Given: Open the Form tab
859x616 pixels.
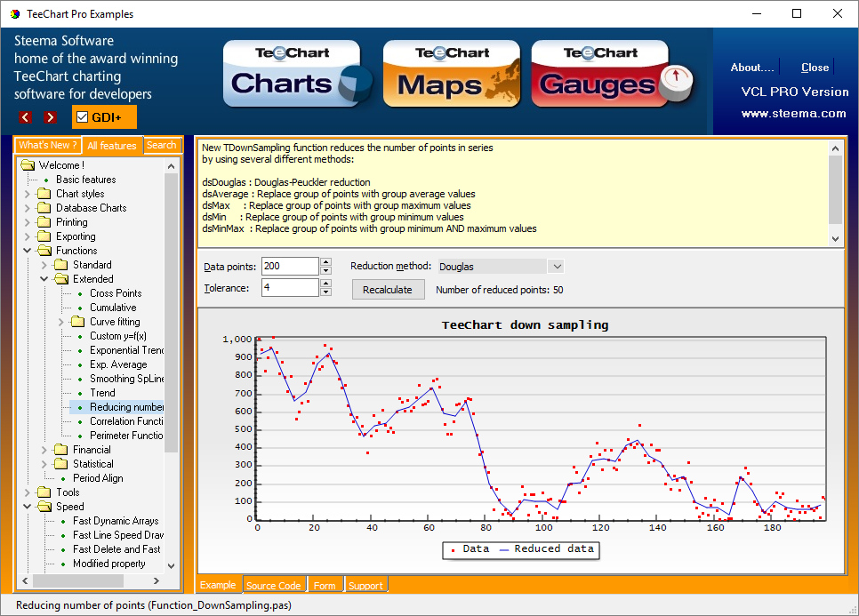Looking at the screenshot, I should [x=325, y=586].
